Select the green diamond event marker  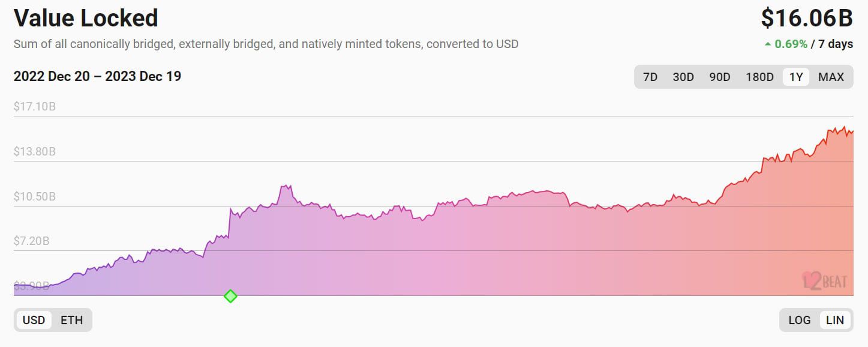pyautogui.click(x=230, y=295)
